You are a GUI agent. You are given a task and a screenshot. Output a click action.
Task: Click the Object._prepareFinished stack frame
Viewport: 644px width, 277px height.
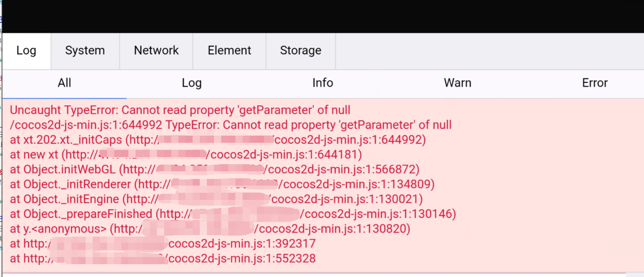pyautogui.click(x=233, y=214)
